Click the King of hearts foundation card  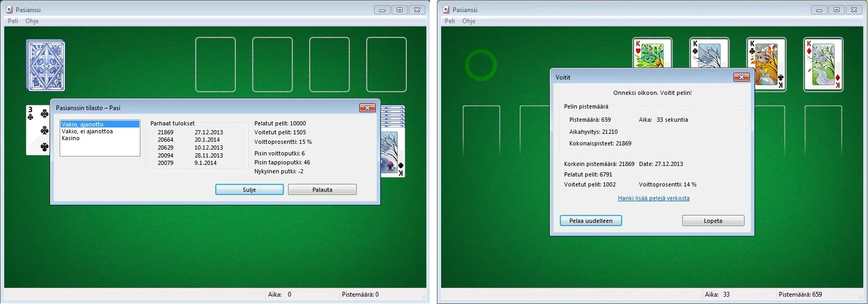tap(652, 53)
